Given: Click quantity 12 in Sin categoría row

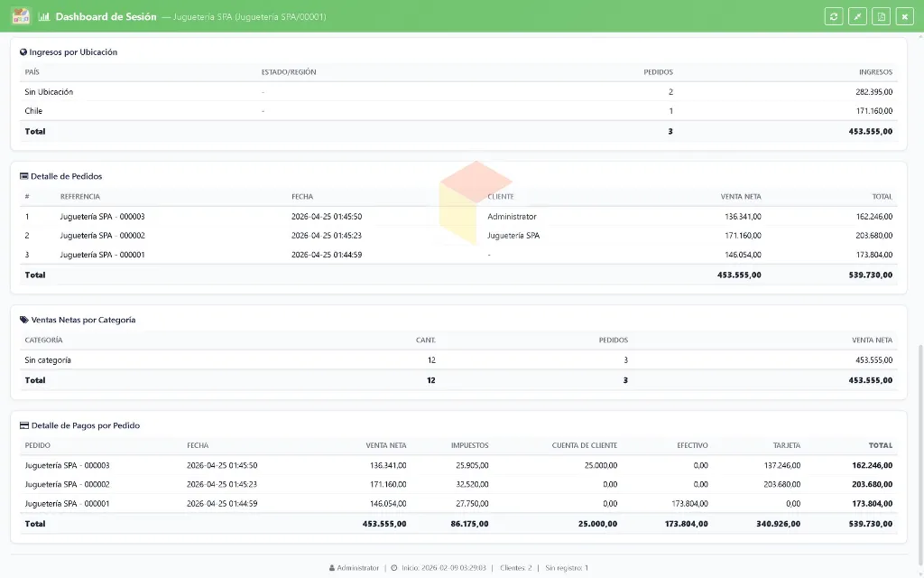Looking at the screenshot, I should (431, 359).
